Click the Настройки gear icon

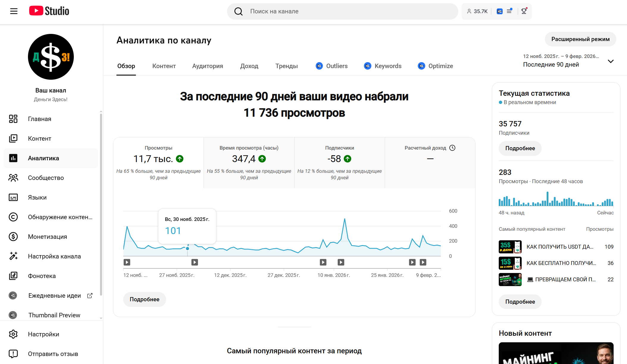click(13, 334)
